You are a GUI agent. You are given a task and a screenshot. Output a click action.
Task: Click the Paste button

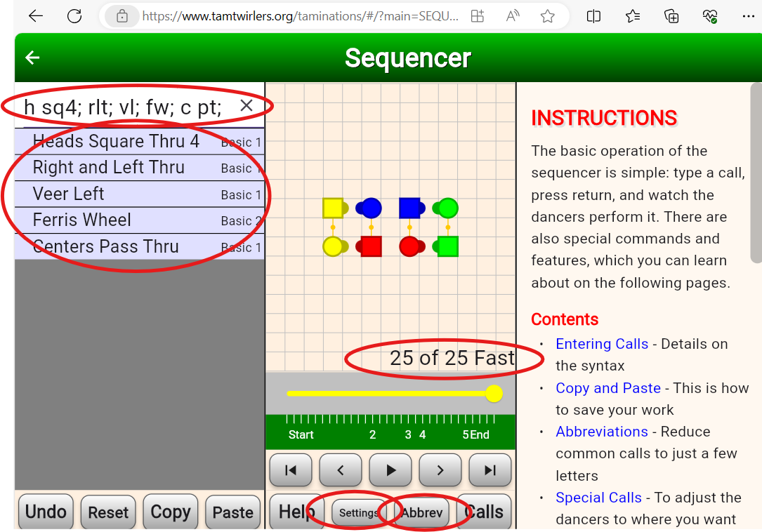coord(232,512)
